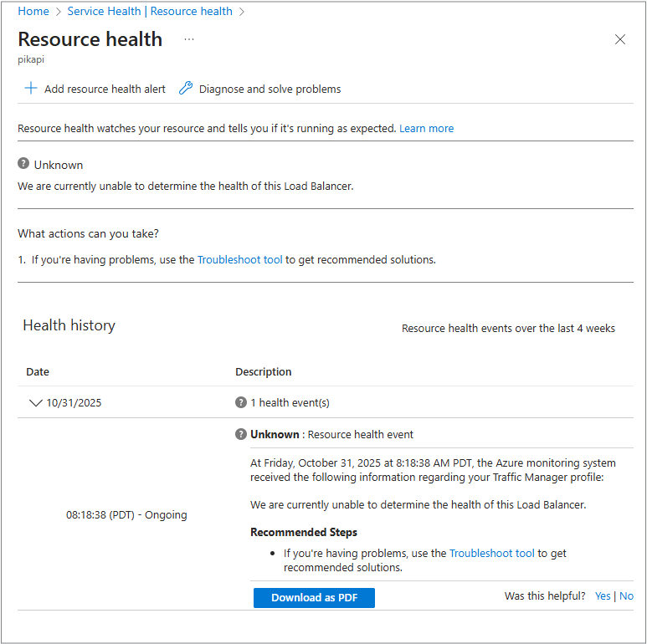The image size is (647, 644).
Task: Open the Learn more link
Action: [426, 129]
